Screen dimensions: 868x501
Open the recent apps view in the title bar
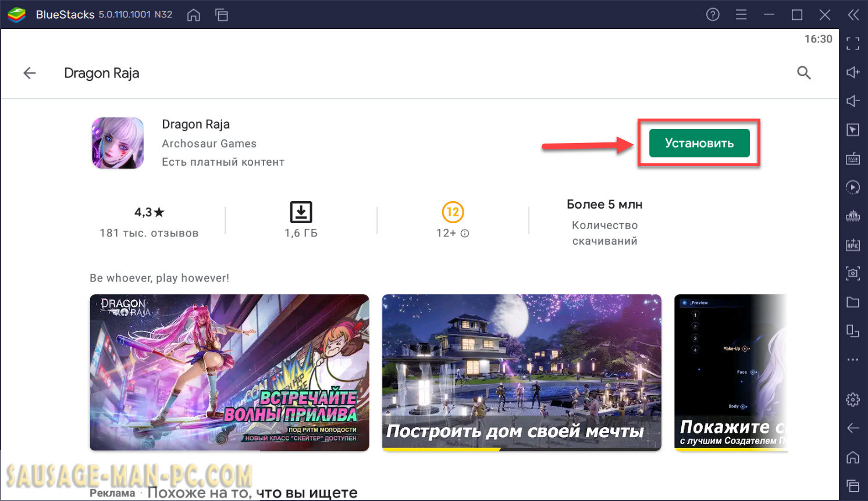coord(222,15)
